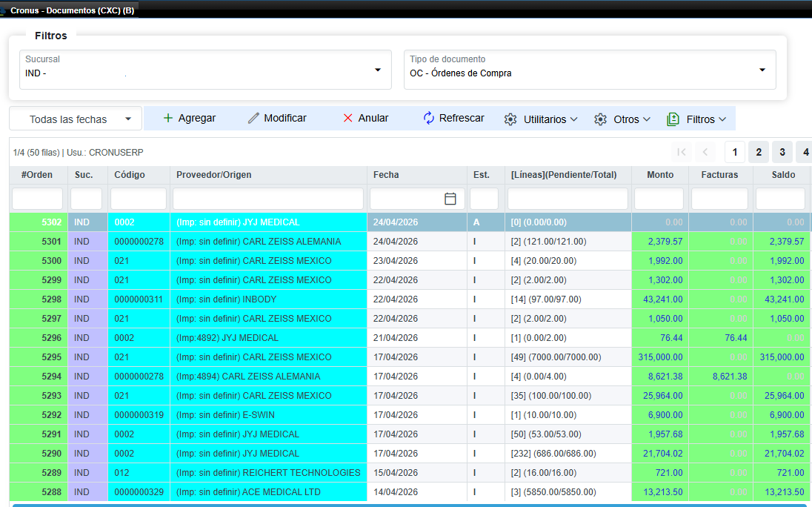Go to page 3
This screenshot has width=812, height=507.
click(782, 152)
